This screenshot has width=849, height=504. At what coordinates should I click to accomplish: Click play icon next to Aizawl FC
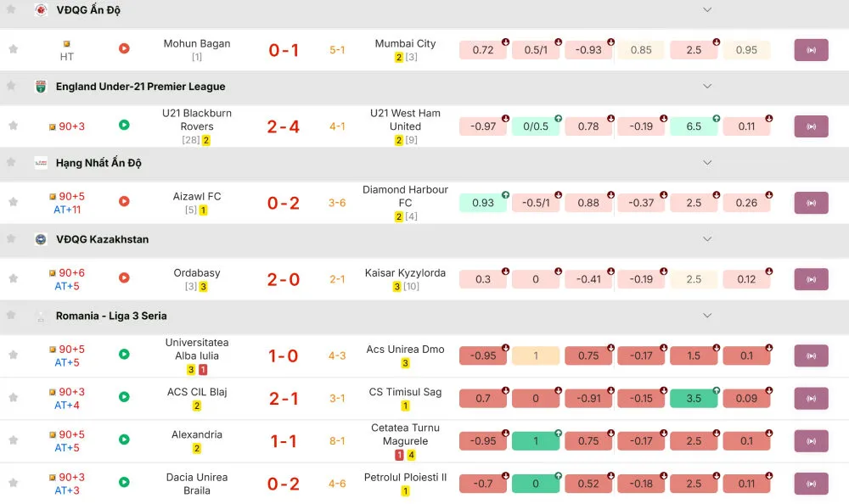pos(124,202)
